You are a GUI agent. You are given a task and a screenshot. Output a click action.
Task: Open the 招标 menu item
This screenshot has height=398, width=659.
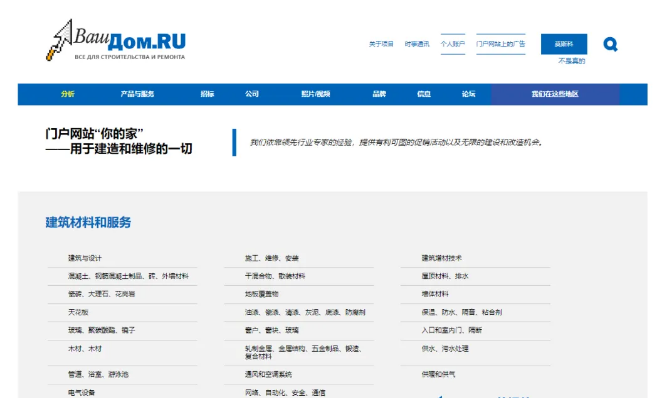pyautogui.click(x=207, y=94)
